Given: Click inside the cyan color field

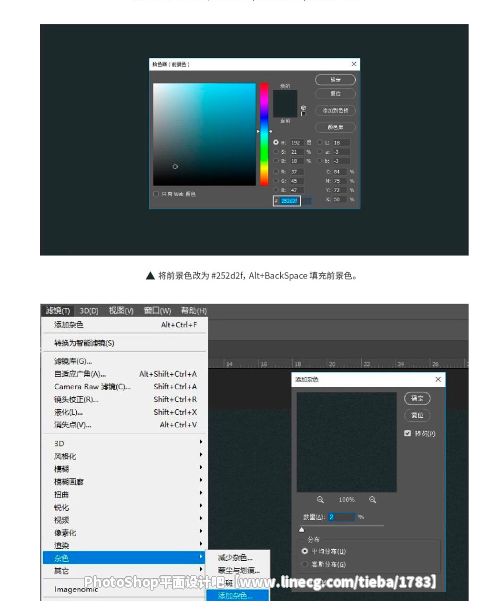Looking at the screenshot, I should (x=204, y=134).
